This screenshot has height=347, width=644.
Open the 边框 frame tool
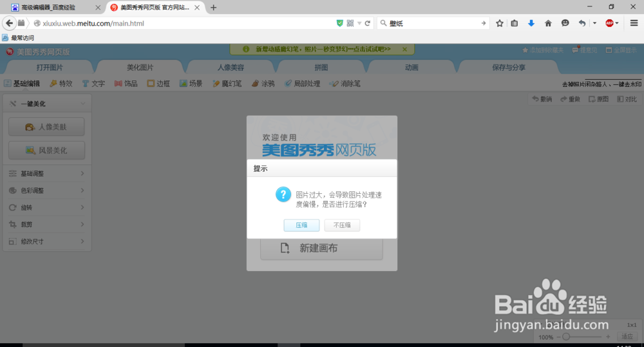click(158, 83)
